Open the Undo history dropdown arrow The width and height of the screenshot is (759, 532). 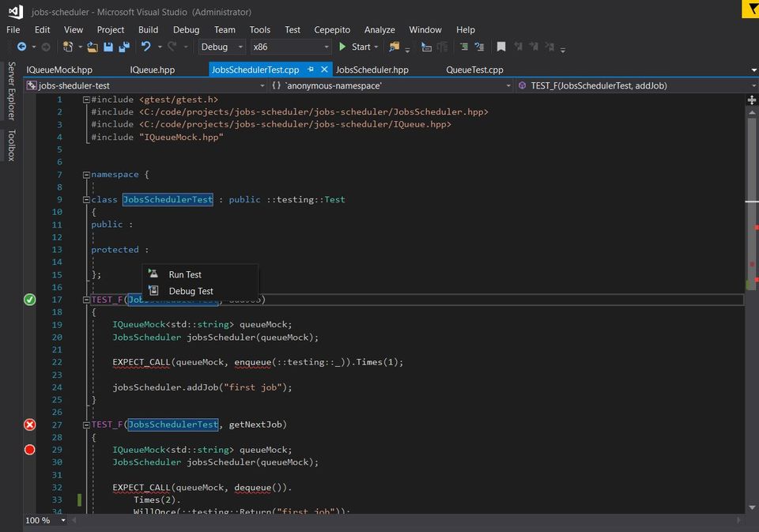tap(159, 47)
